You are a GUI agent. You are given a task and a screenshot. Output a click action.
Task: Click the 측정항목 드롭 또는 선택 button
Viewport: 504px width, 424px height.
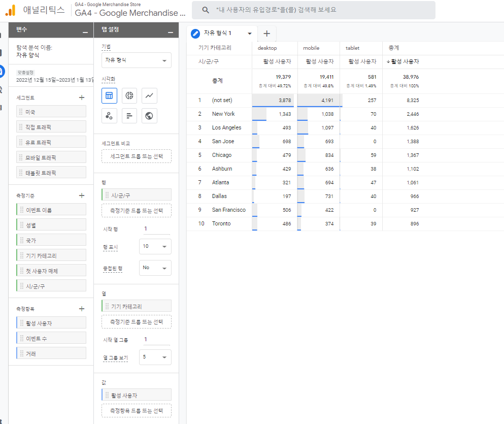(x=136, y=410)
